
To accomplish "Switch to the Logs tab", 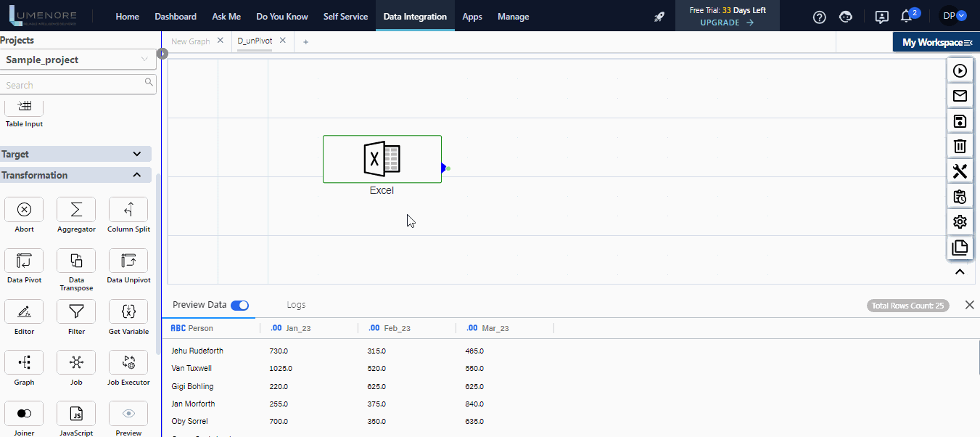I will tap(296, 305).
